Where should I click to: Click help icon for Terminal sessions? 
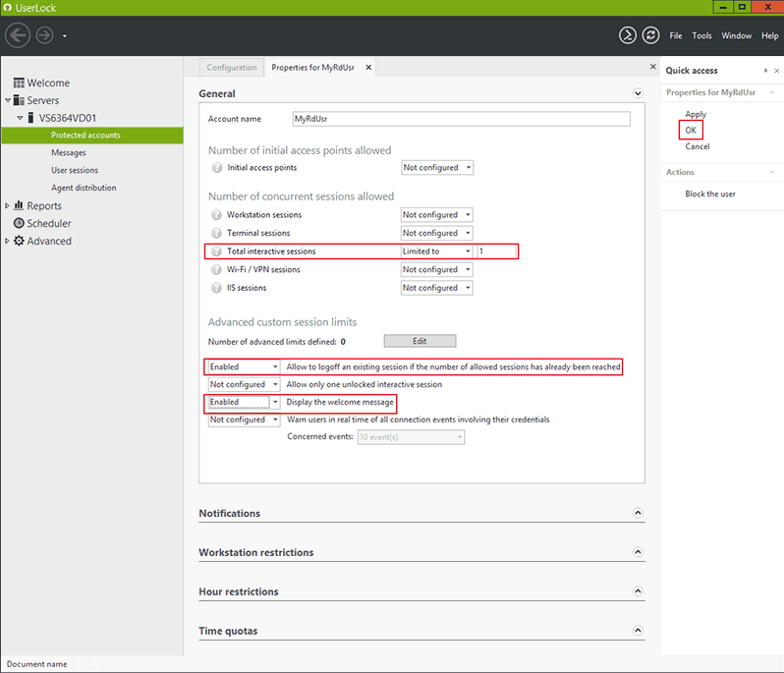216,233
